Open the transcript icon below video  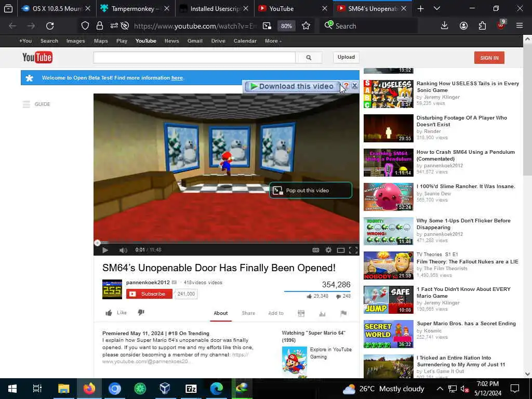(301, 313)
